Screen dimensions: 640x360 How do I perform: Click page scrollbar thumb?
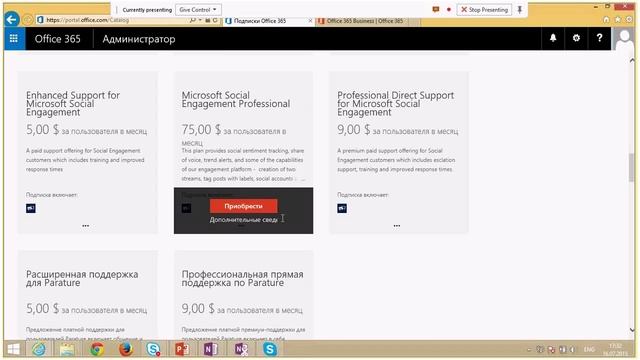point(632,167)
